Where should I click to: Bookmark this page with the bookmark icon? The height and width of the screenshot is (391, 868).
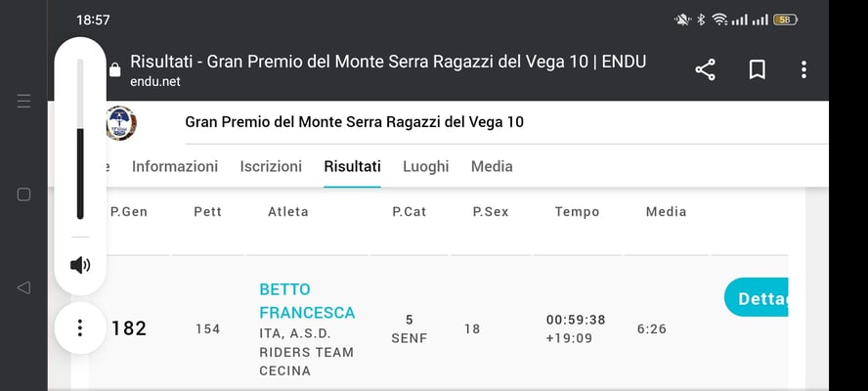(x=757, y=69)
